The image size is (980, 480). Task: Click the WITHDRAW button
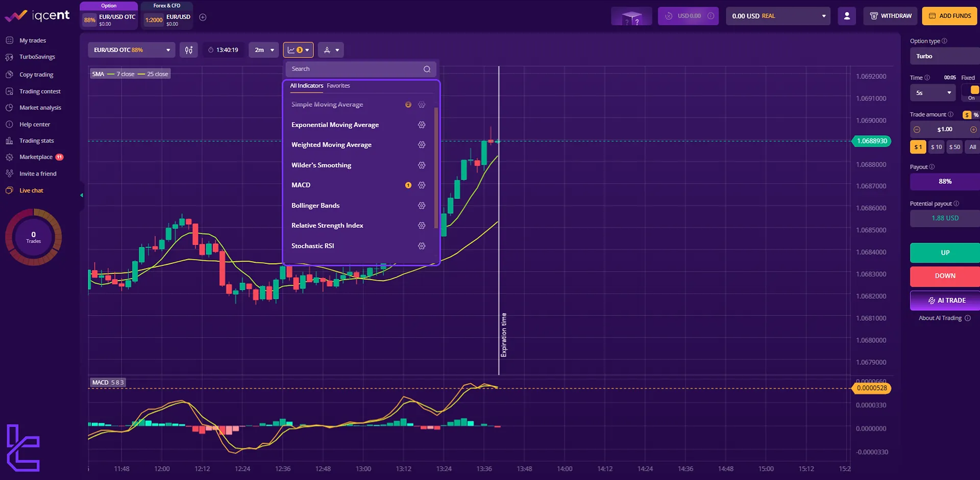pyautogui.click(x=891, y=16)
